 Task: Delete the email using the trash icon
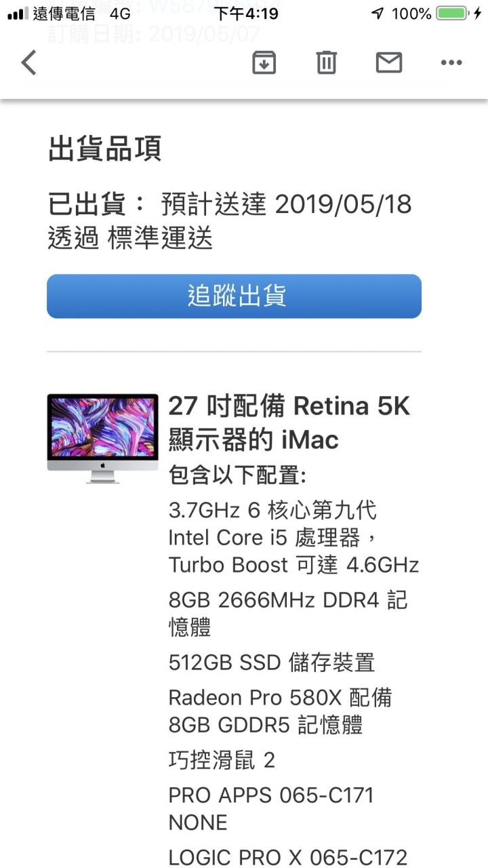tap(326, 62)
